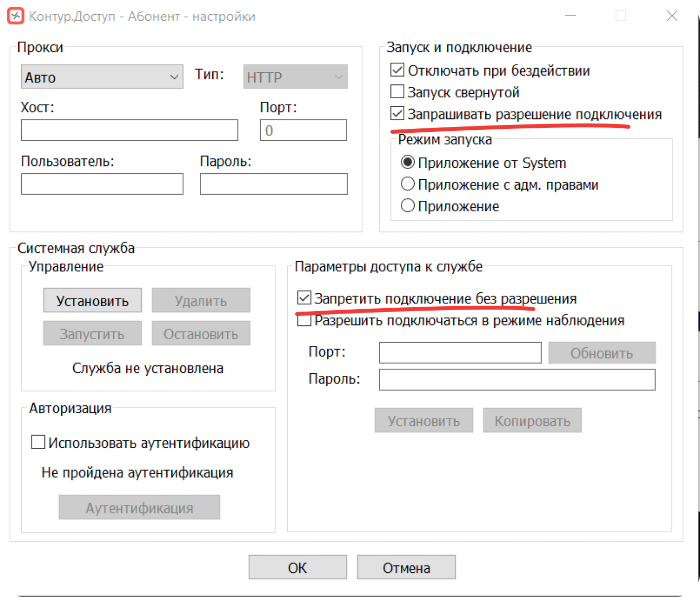The width and height of the screenshot is (700, 597).
Task: Select Приложение от System radio option
Action: [408, 162]
